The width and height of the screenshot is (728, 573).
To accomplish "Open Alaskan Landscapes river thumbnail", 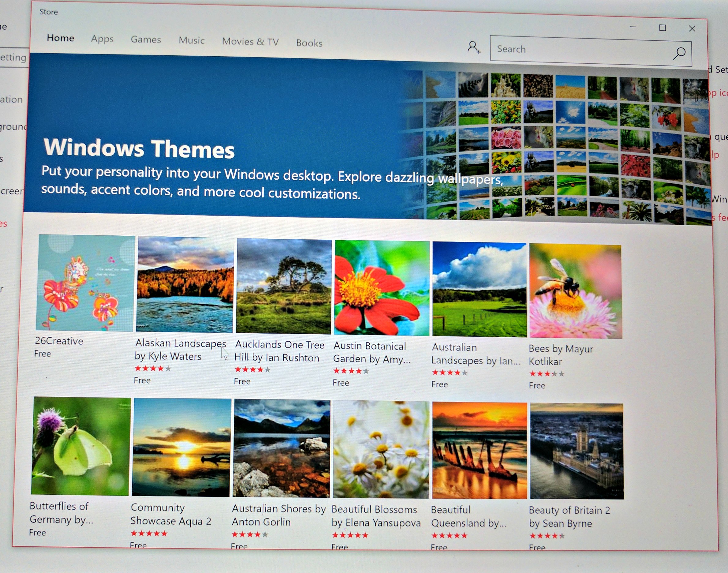I will click(x=185, y=284).
